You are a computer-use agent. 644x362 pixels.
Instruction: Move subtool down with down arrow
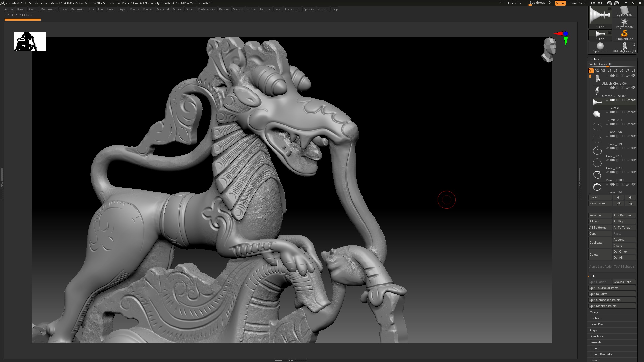coord(630,197)
